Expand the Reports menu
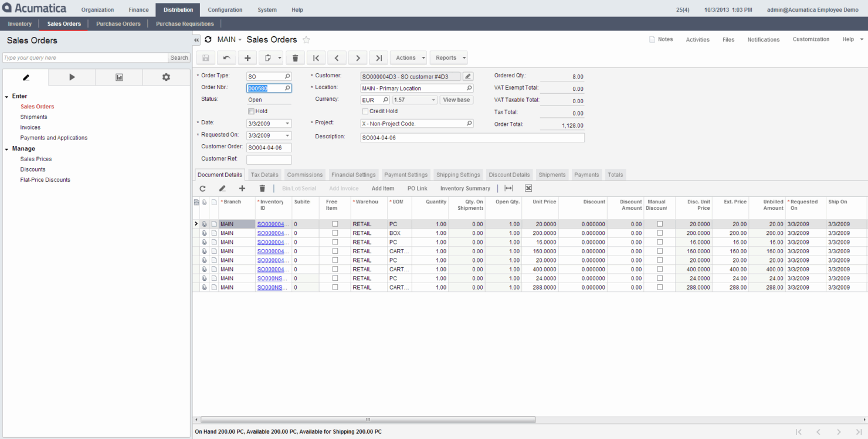This screenshot has width=868, height=439. (448, 57)
